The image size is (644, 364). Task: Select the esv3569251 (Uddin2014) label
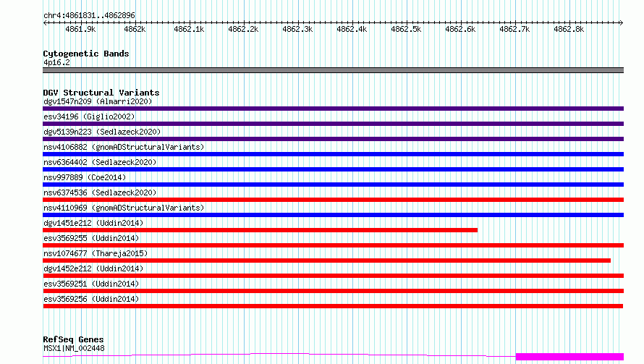(91, 284)
